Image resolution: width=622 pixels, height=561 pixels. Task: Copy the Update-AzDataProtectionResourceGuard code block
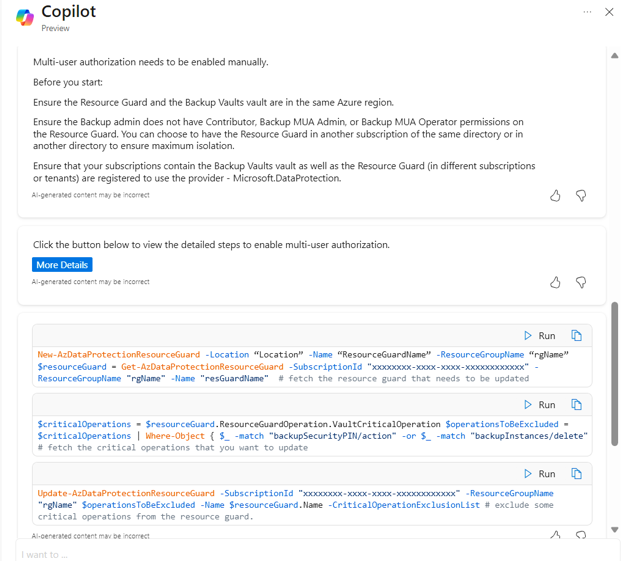pyautogui.click(x=576, y=474)
